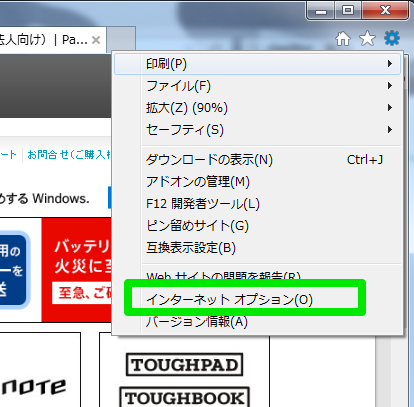Choose アドオンの管理(M) from the menu

[x=258, y=182]
